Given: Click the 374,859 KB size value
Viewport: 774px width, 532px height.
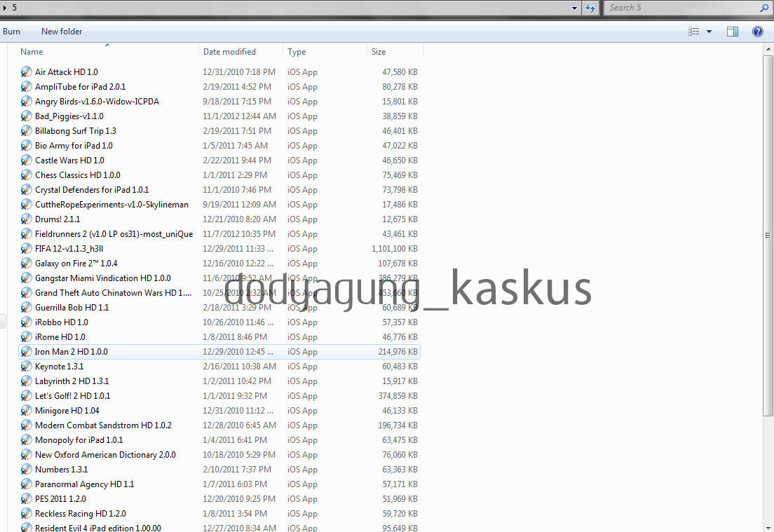Looking at the screenshot, I should (398, 396).
